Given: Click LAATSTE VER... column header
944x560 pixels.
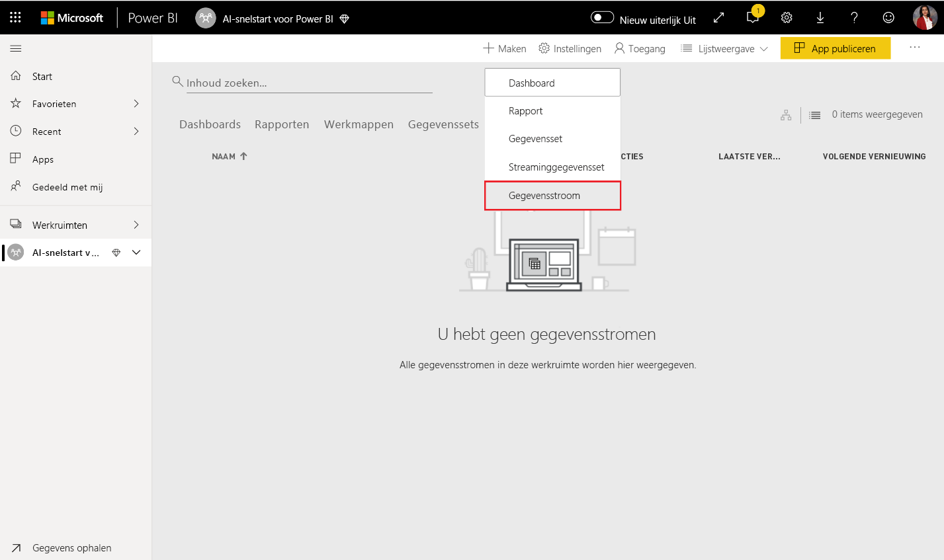Looking at the screenshot, I should tap(750, 157).
